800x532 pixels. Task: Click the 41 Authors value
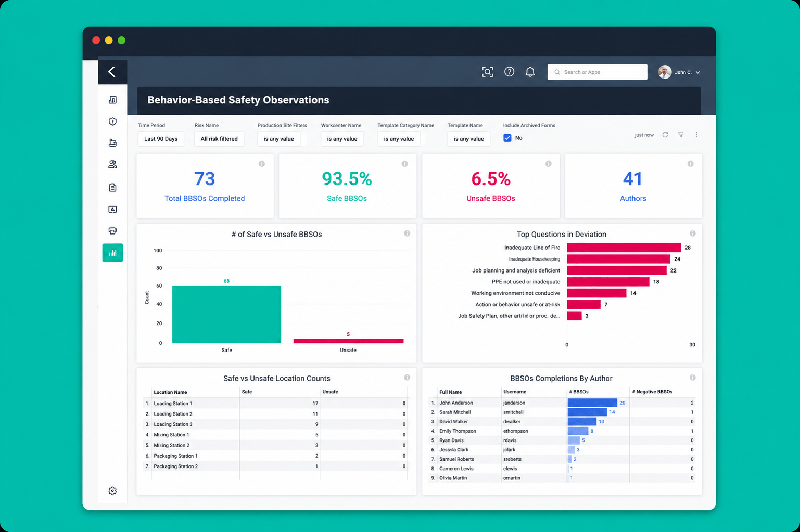click(x=633, y=179)
